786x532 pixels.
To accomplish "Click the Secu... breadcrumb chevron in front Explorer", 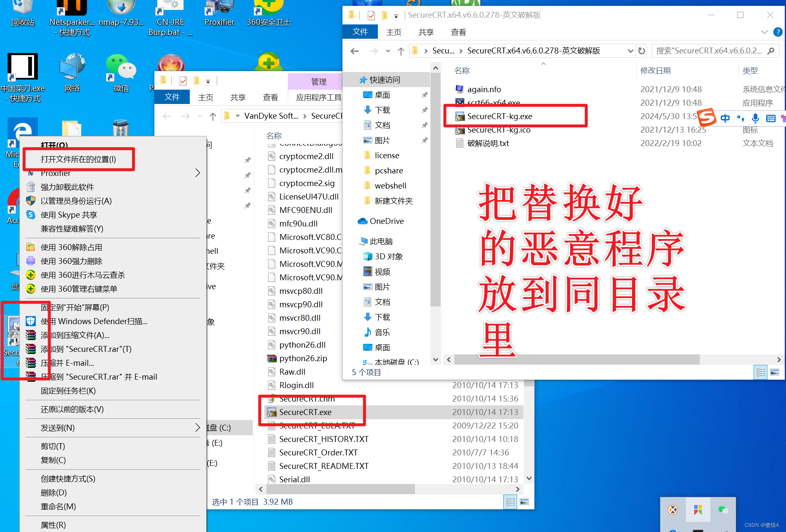I will click(x=461, y=51).
